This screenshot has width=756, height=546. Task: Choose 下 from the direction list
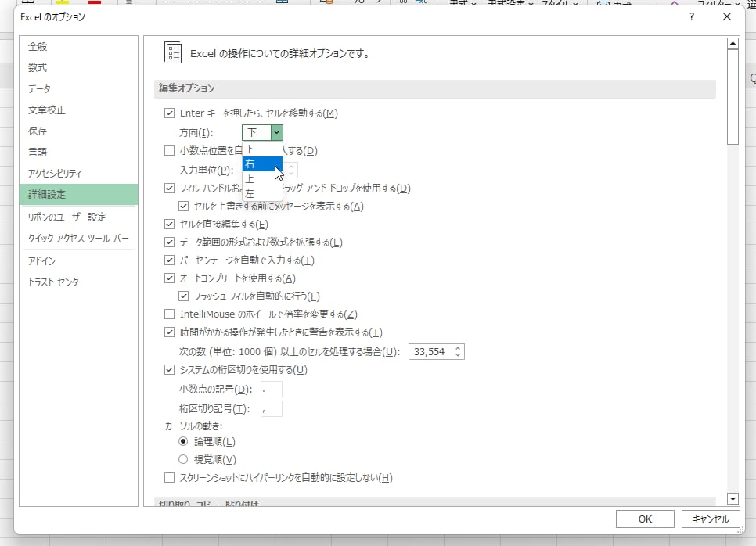[262, 149]
